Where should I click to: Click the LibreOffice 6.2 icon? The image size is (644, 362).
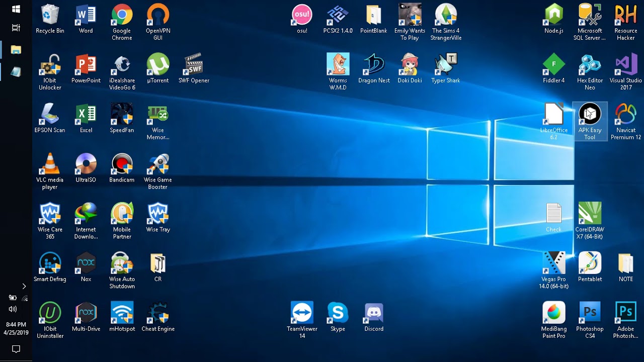point(554,122)
